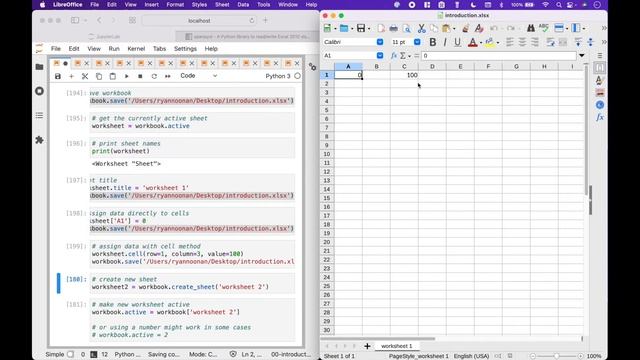640x360 pixels.
Task: Save the Jupyter notebook using the disk icon
Action: pos(58,76)
